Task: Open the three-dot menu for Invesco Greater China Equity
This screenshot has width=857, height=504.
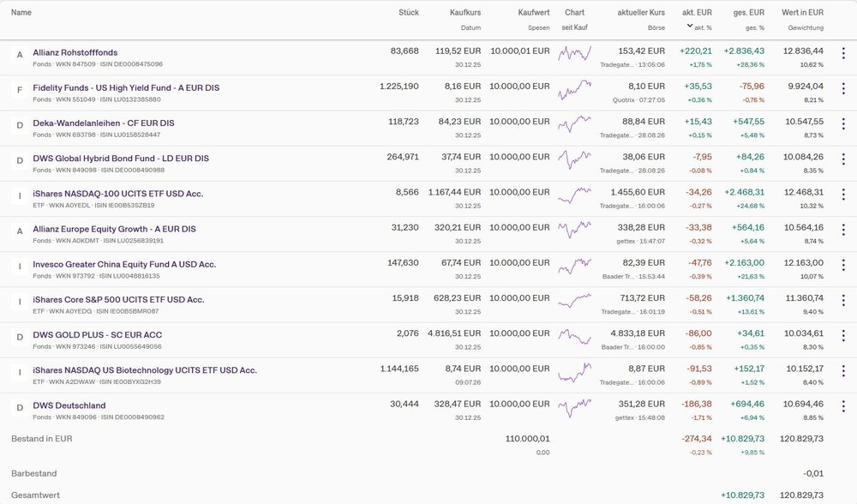Action: tap(843, 265)
